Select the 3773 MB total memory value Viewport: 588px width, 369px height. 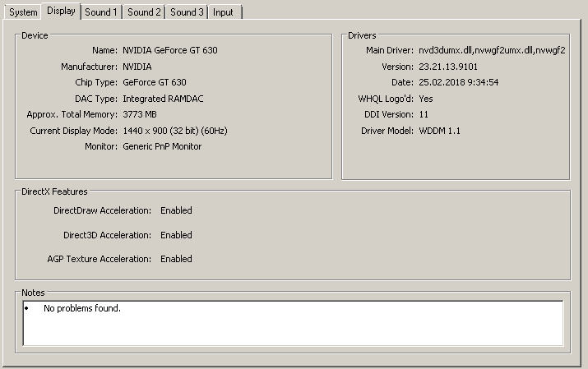(139, 114)
